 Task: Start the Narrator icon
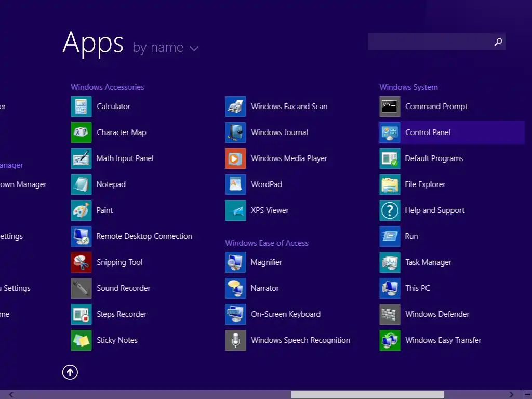(x=235, y=288)
